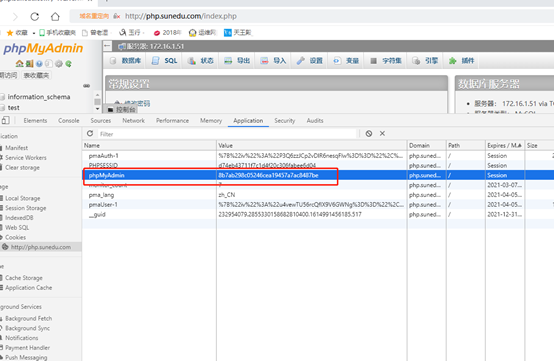Sort cookies by the Expires column header
The image size is (554, 361).
point(505,146)
